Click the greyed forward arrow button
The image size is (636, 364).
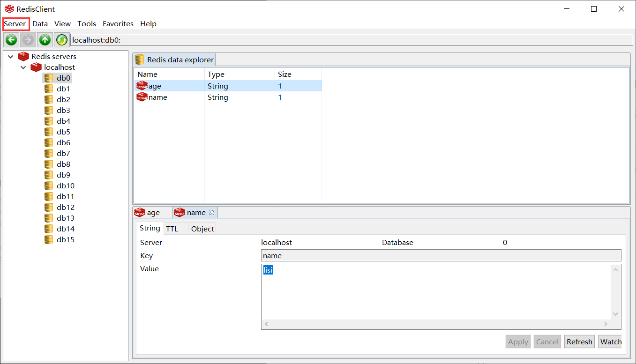tap(28, 40)
